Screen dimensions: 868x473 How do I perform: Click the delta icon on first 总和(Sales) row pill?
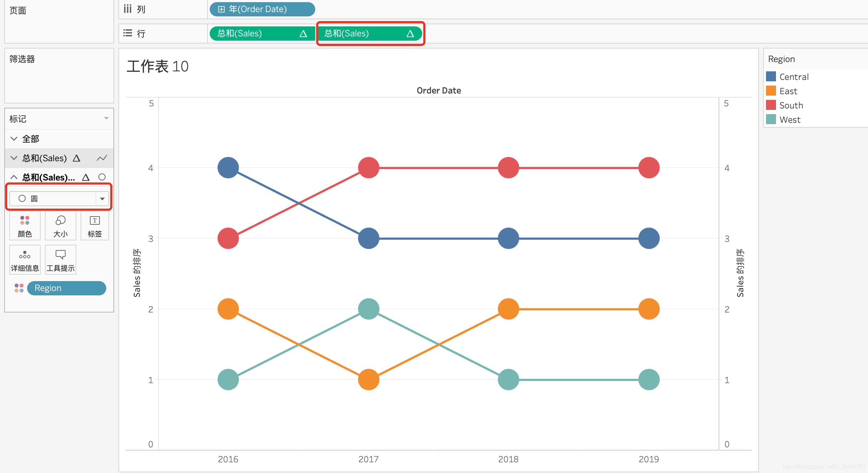click(x=303, y=34)
